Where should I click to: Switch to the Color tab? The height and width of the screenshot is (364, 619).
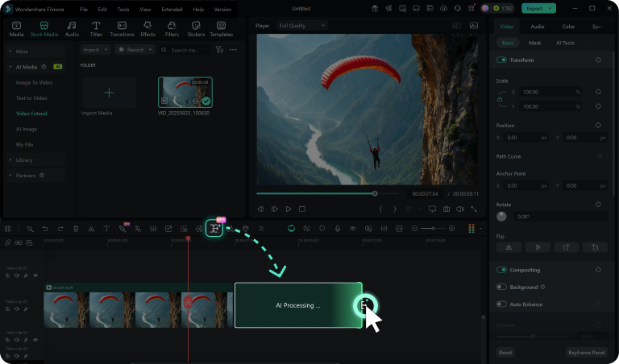pyautogui.click(x=568, y=27)
